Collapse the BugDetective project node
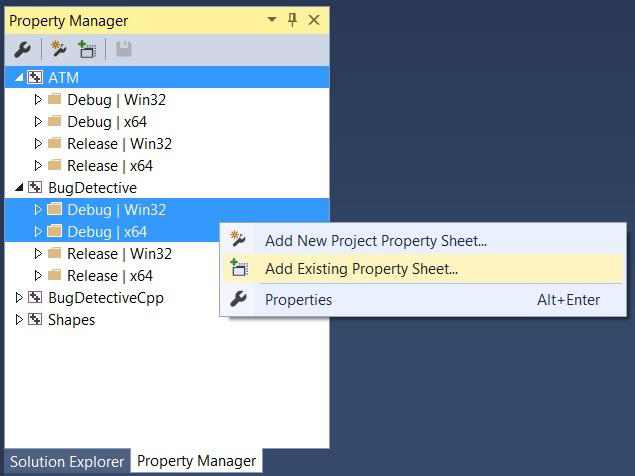The width and height of the screenshot is (635, 476). (19, 188)
